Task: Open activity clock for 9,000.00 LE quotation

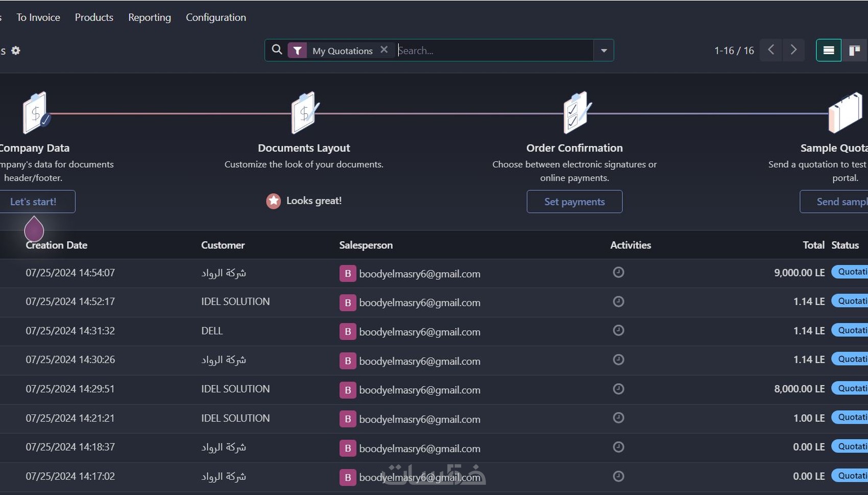Action: pos(618,273)
